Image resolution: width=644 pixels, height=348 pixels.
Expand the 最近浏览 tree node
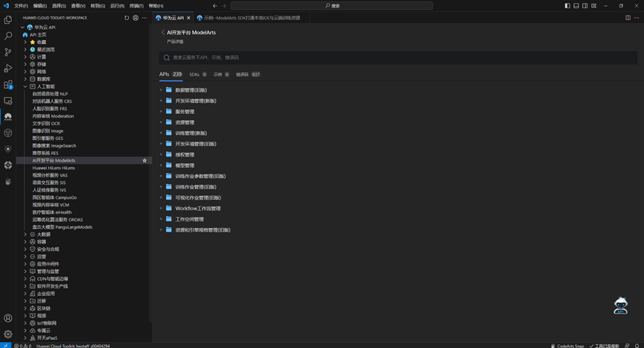point(25,49)
